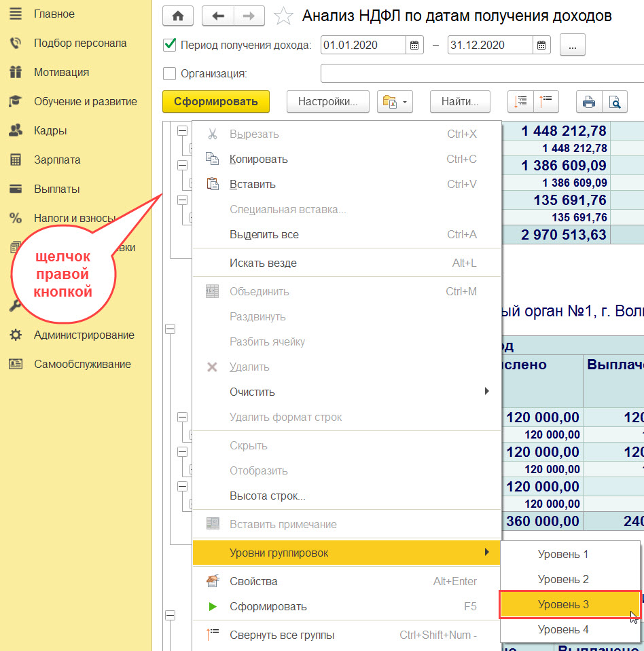
Task: Click the Организация input field
Action: tap(482, 73)
